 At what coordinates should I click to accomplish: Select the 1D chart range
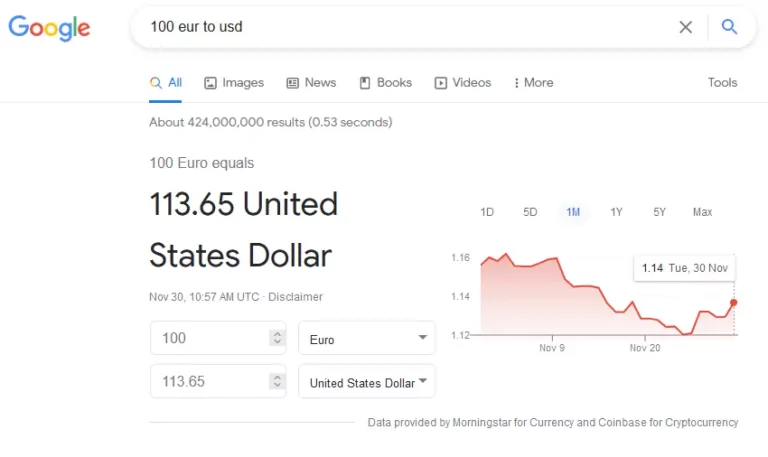[487, 212]
